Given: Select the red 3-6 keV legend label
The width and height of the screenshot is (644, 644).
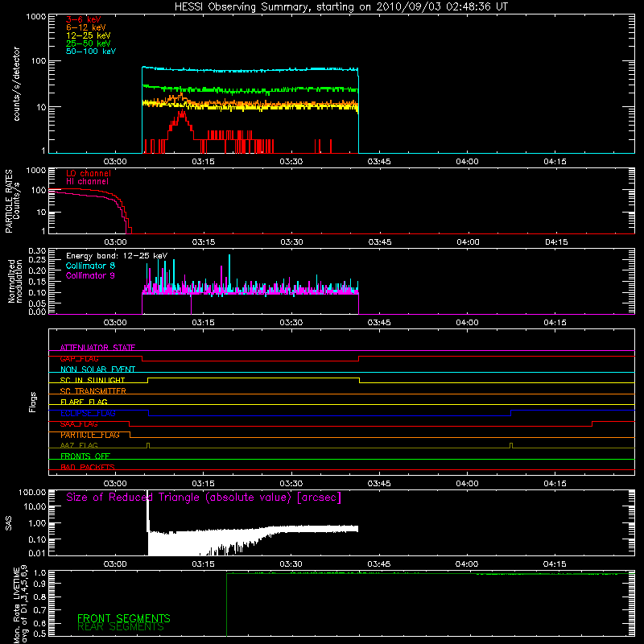Looking at the screenshot, I should (84, 19).
